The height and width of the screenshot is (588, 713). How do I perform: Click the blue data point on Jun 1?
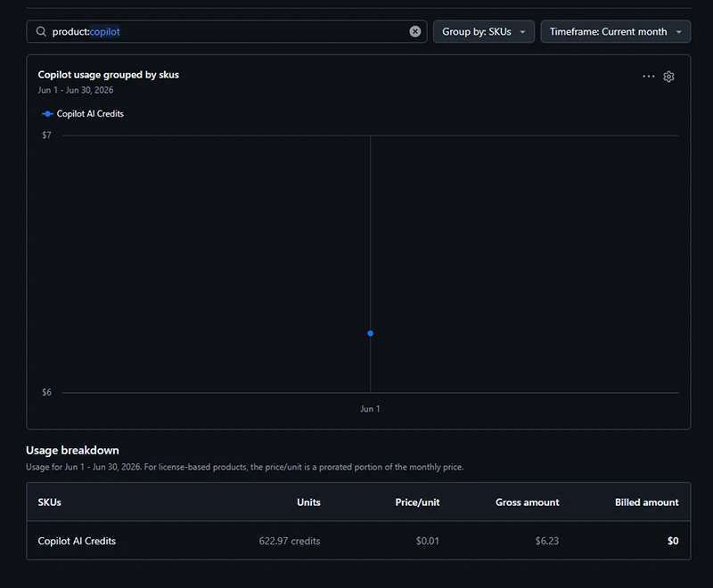[x=370, y=333]
